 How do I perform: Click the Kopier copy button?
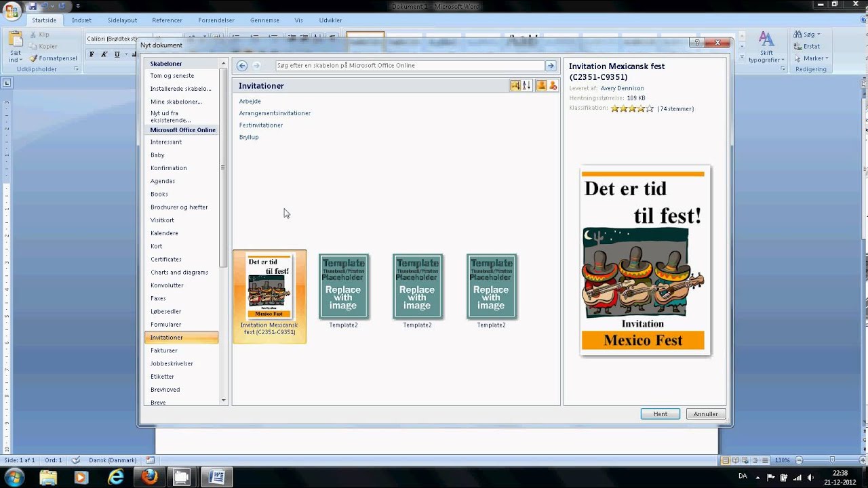[x=43, y=46]
